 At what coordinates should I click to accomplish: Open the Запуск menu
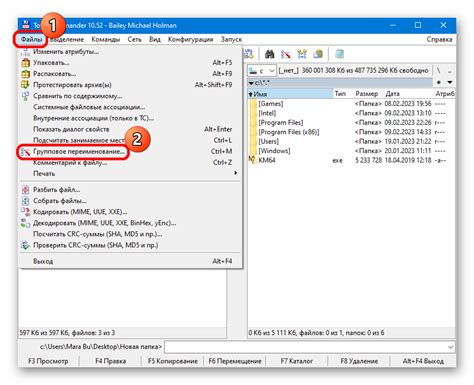231,39
